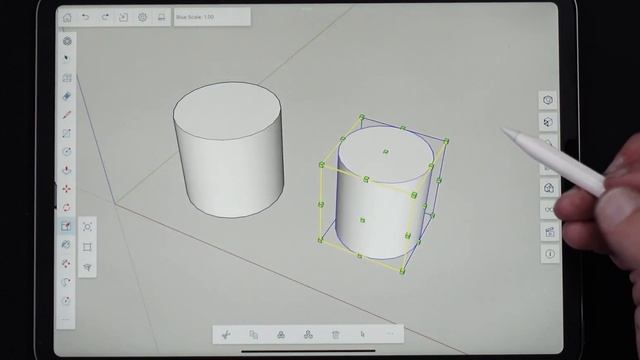Tap the select-pointer icon in bottom bar
This screenshot has width=640, height=360.
point(363,335)
